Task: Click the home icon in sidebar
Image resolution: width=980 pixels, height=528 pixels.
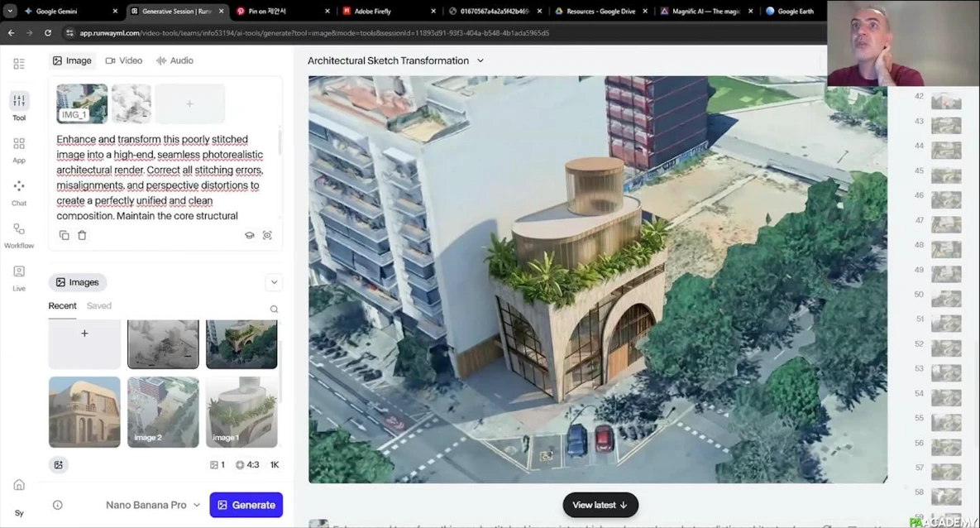Action: tap(19, 485)
